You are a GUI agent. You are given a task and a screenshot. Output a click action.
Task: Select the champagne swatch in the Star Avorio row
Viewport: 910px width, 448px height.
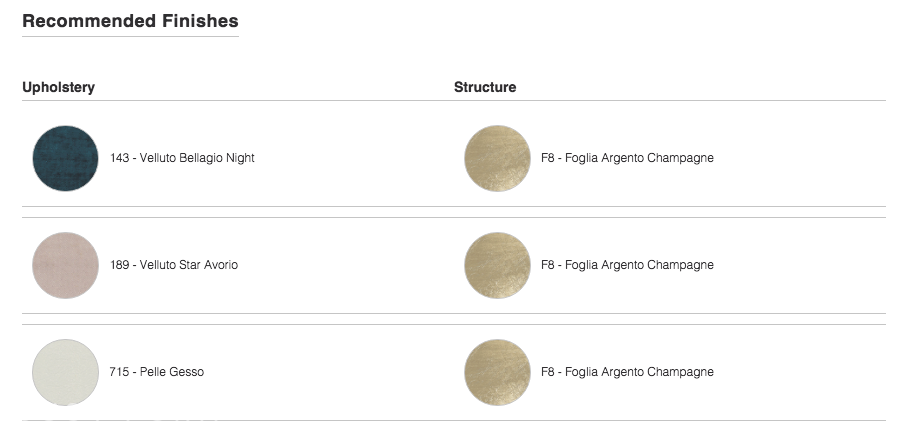[x=497, y=265]
